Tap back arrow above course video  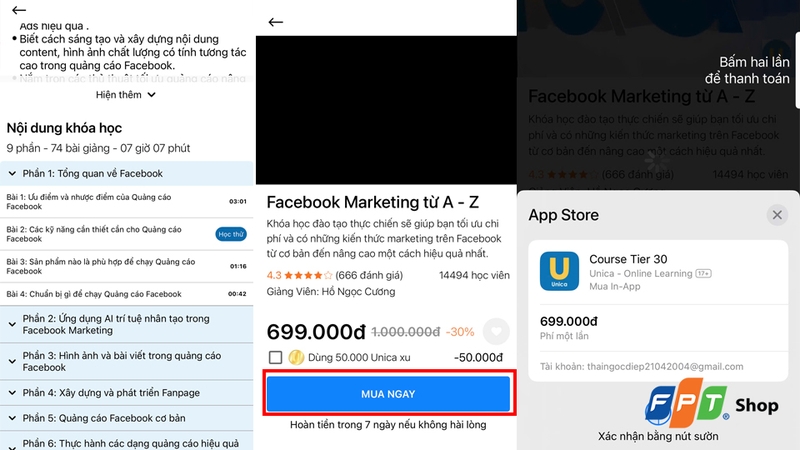276,22
